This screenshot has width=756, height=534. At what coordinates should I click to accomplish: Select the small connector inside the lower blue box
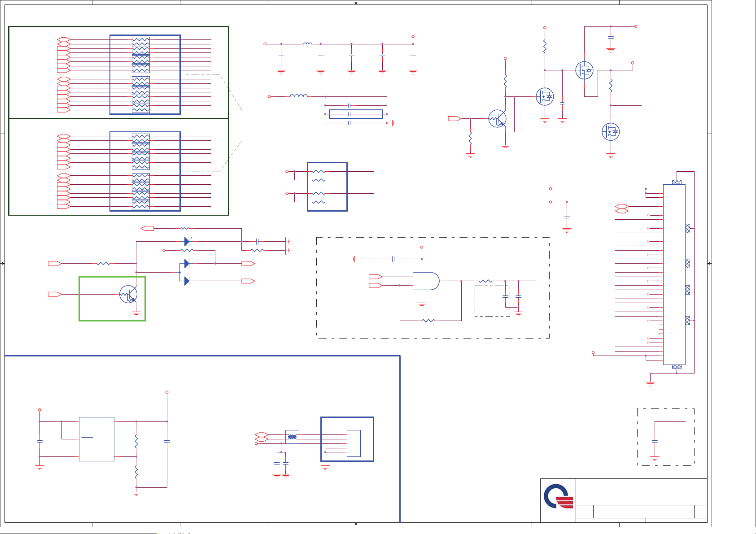354,443
